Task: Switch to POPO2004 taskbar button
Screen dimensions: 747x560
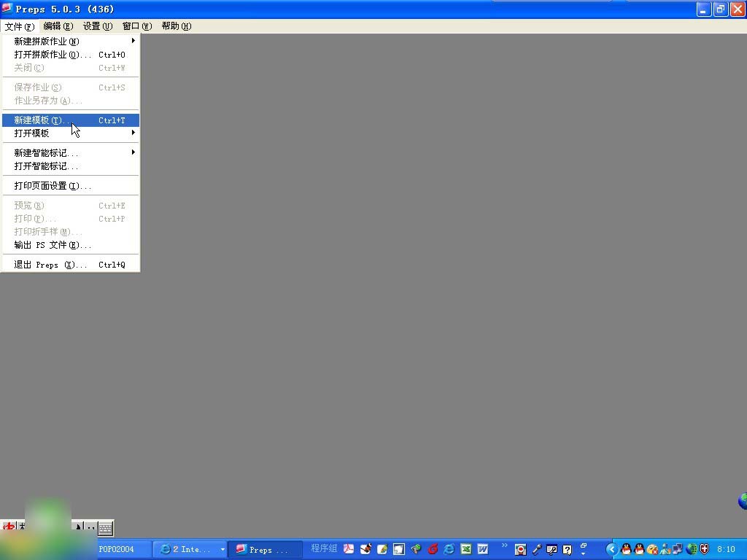Action: click(x=125, y=550)
